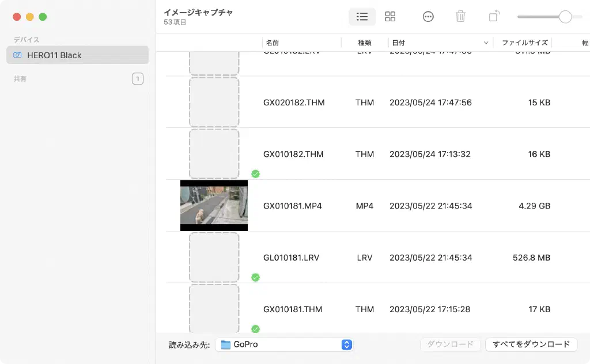This screenshot has height=364, width=590.
Task: Sort by the ファイルサイズ column header
Action: click(524, 43)
